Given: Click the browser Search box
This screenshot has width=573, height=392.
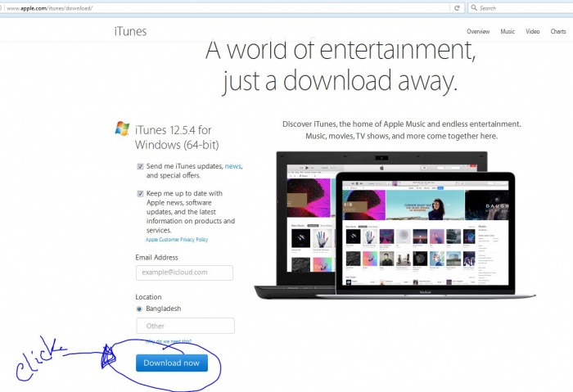Looking at the screenshot, I should [x=521, y=8].
